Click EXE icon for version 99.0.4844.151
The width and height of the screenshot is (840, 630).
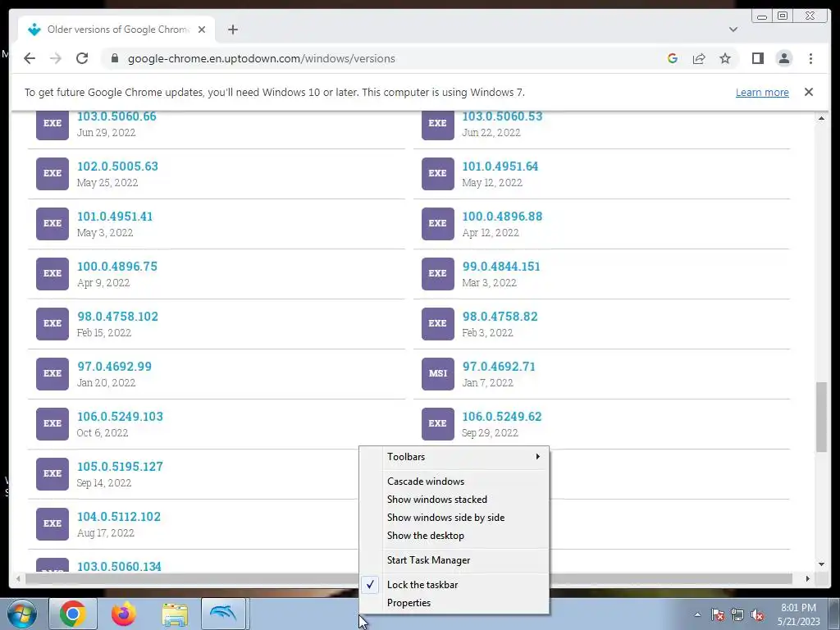[438, 274]
